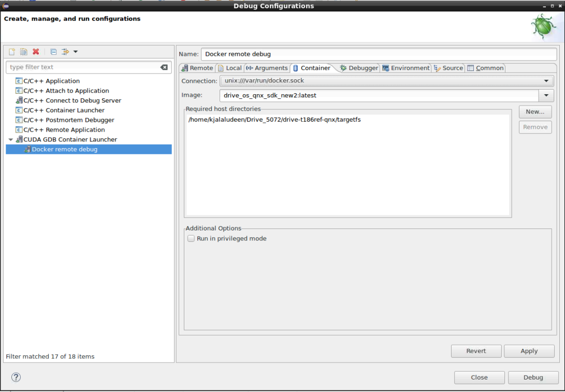The image size is (565, 392).
Task: Clear the filter text field
Action: click(x=165, y=67)
